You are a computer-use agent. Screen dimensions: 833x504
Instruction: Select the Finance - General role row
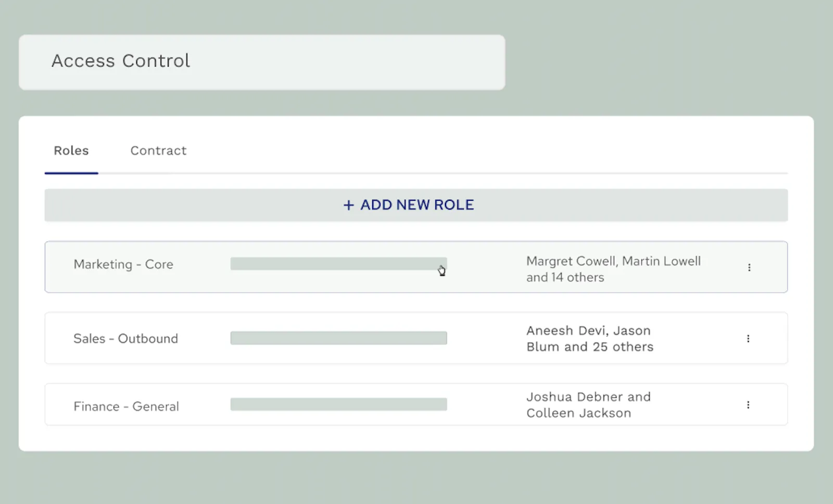tap(416, 404)
